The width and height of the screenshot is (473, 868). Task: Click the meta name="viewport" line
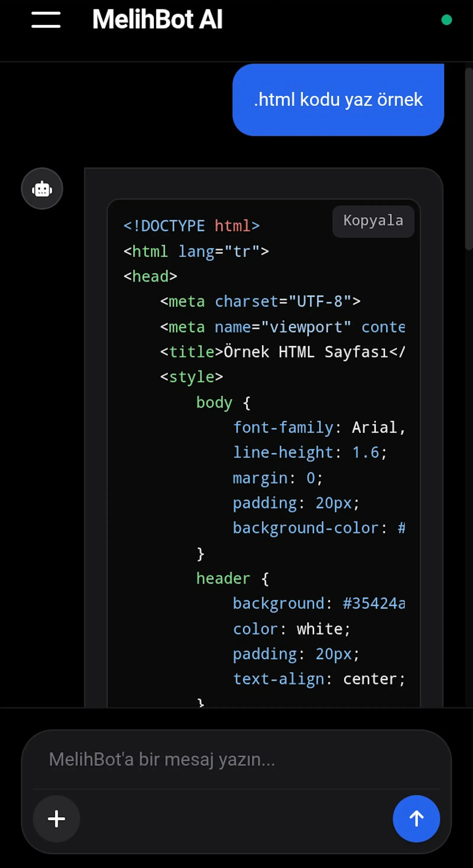pyautogui.click(x=283, y=327)
